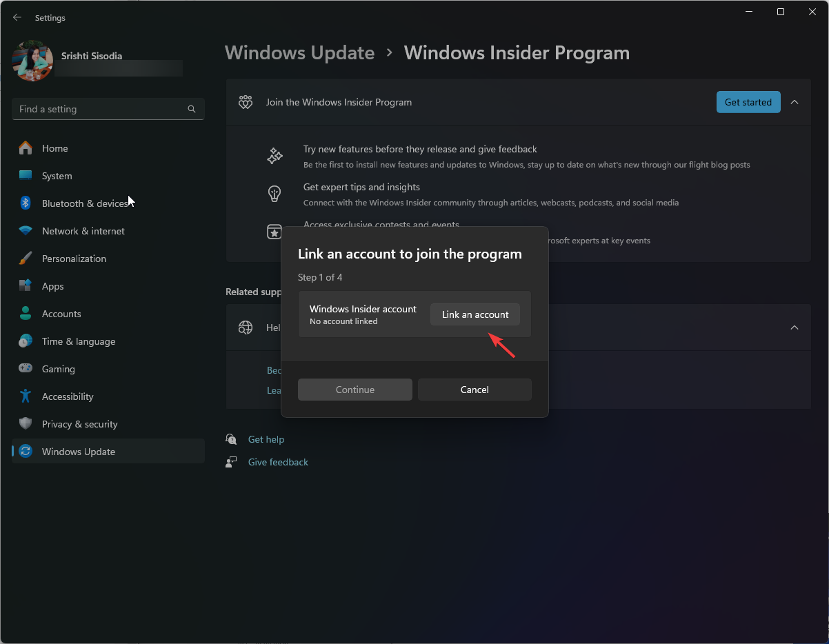Select the Network & internet globe icon

click(x=25, y=231)
